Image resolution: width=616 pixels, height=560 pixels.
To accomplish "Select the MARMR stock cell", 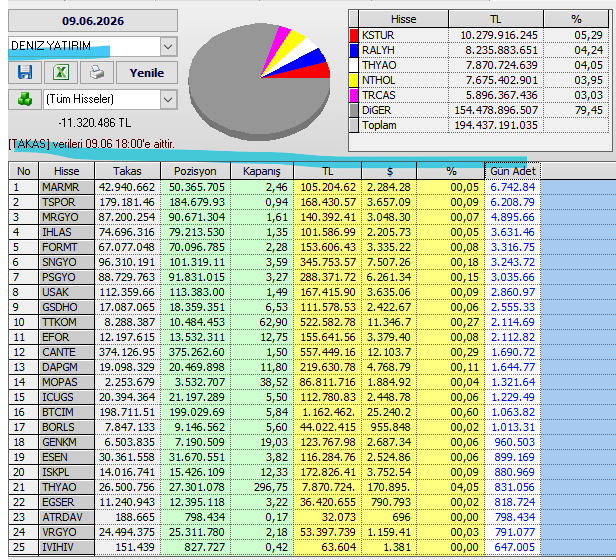I will click(67, 187).
